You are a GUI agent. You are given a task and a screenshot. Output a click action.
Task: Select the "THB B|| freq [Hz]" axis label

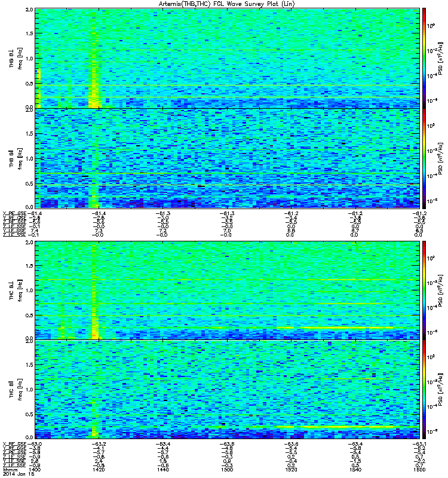pyautogui.click(x=16, y=158)
